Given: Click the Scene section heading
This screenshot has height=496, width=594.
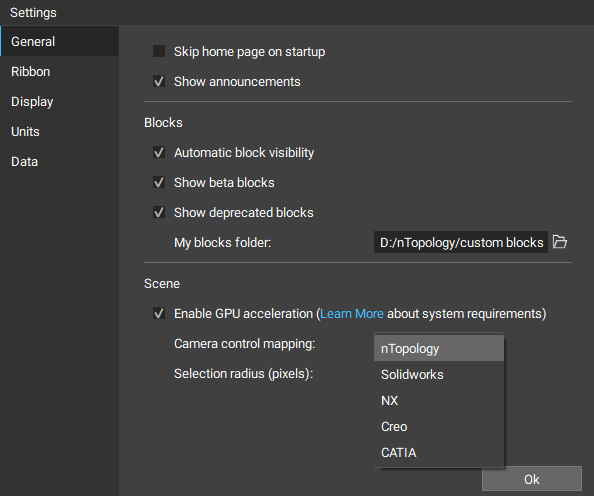Looking at the screenshot, I should (162, 284).
